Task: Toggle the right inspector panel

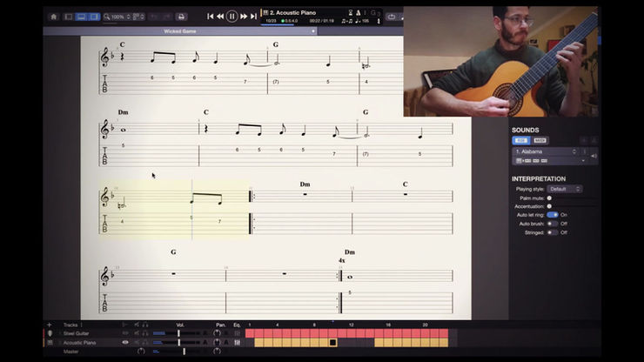Action: (x=94, y=17)
